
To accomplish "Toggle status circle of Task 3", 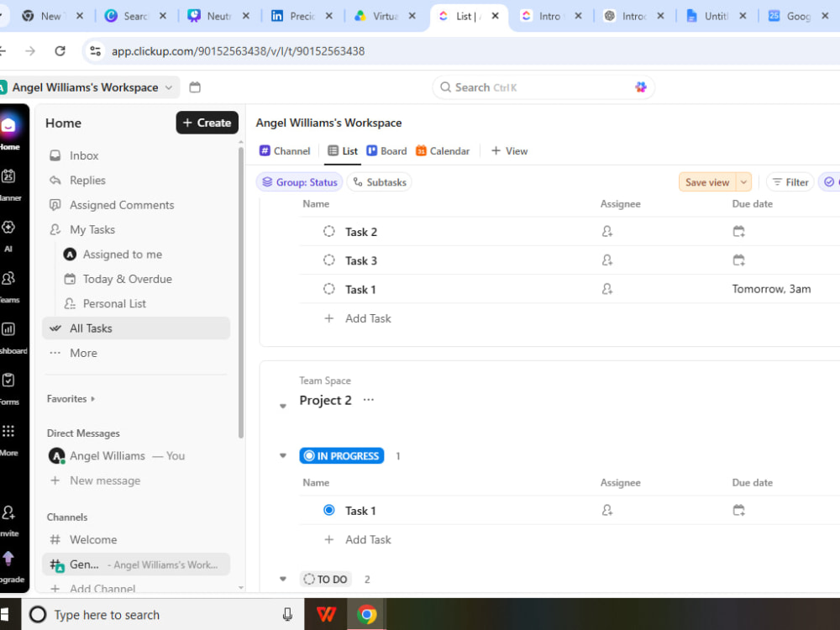I will coord(329,260).
